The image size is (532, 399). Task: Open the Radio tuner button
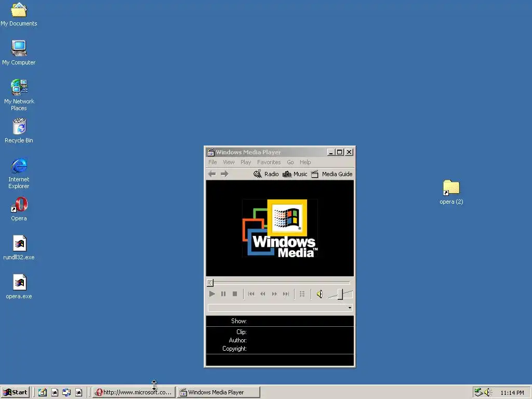coord(267,174)
